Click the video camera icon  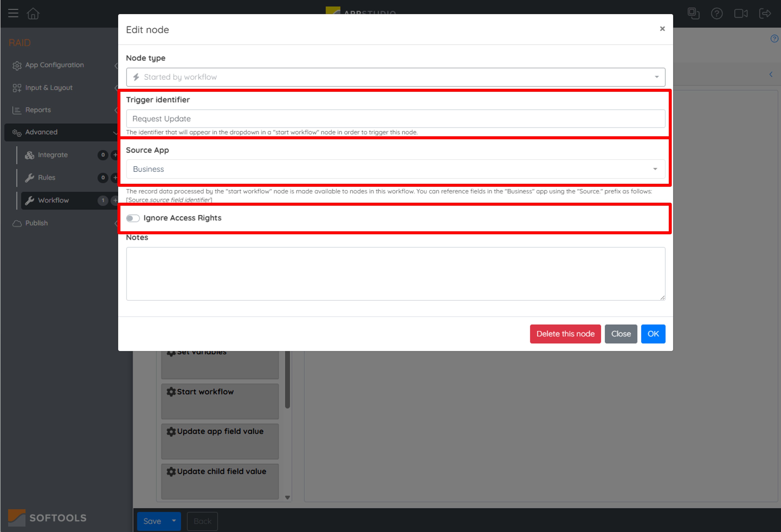[x=741, y=13]
